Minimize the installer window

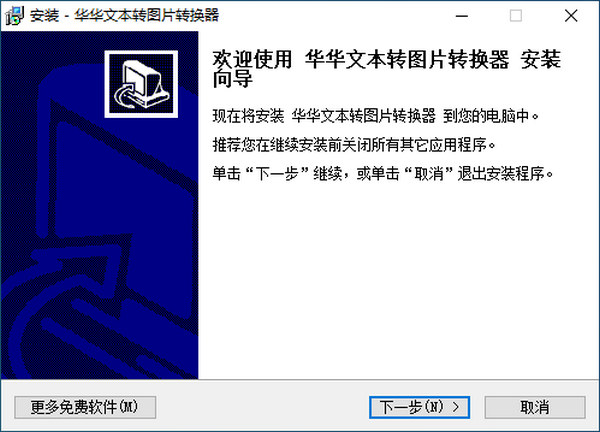click(x=462, y=16)
